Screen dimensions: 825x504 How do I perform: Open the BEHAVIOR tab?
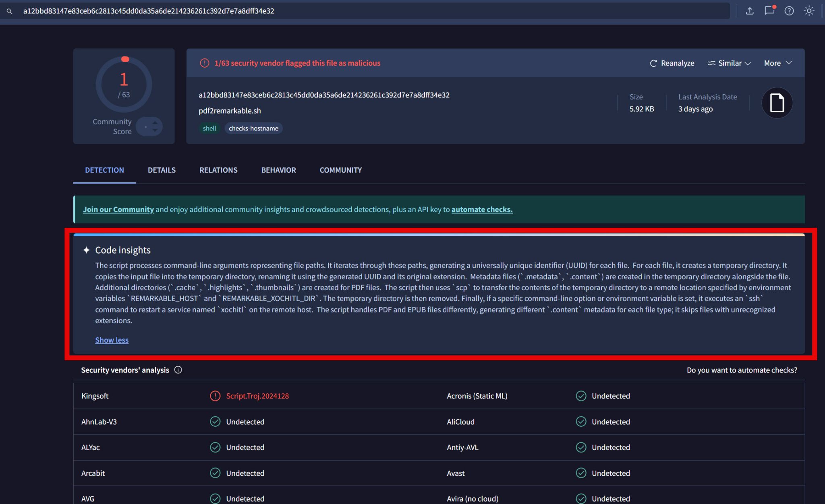click(278, 170)
